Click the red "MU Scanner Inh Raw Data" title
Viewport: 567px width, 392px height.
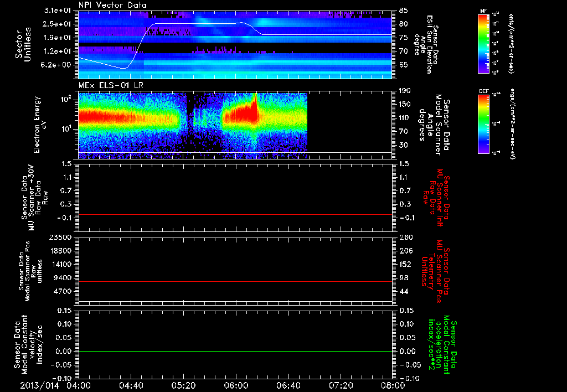pos(436,198)
